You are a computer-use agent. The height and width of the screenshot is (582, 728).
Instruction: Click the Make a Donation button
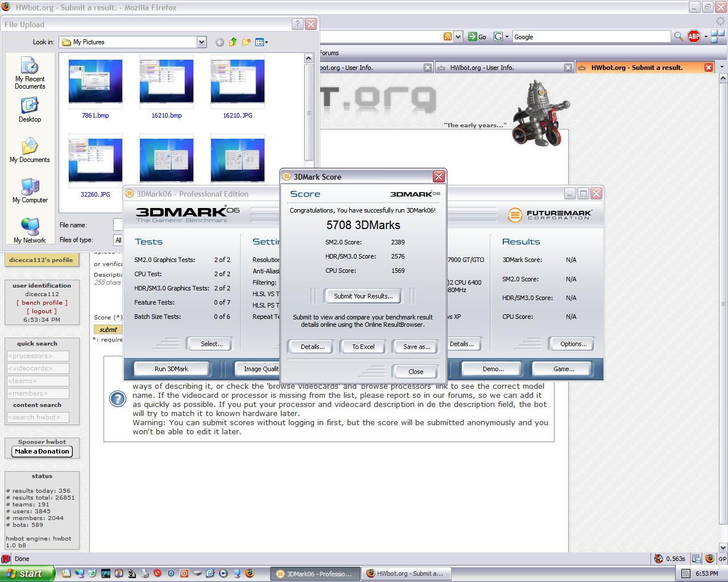coord(42,451)
